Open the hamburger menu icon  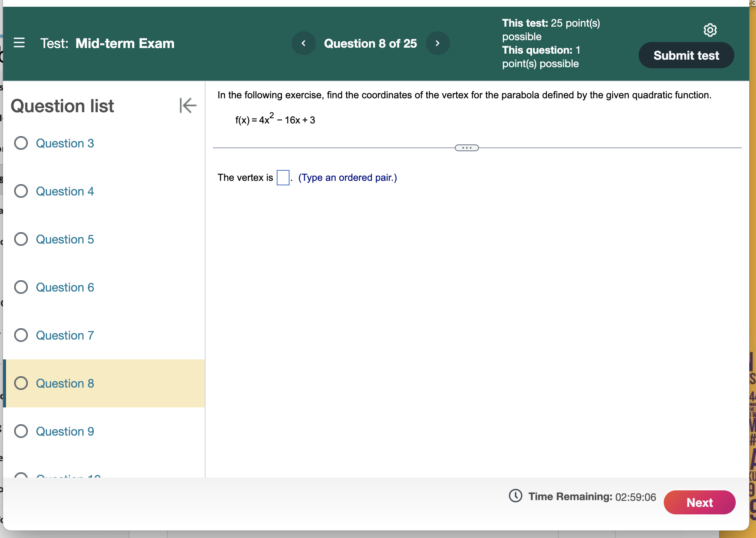pos(19,43)
